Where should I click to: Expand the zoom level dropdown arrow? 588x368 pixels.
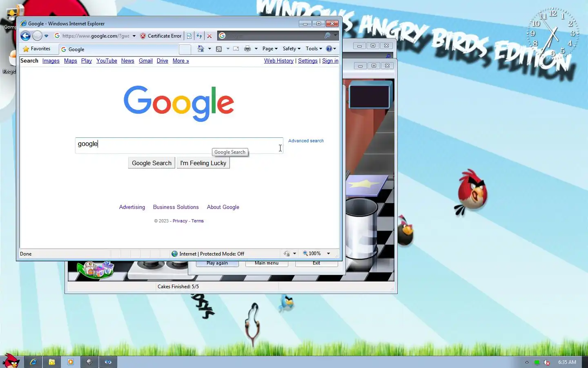(328, 254)
